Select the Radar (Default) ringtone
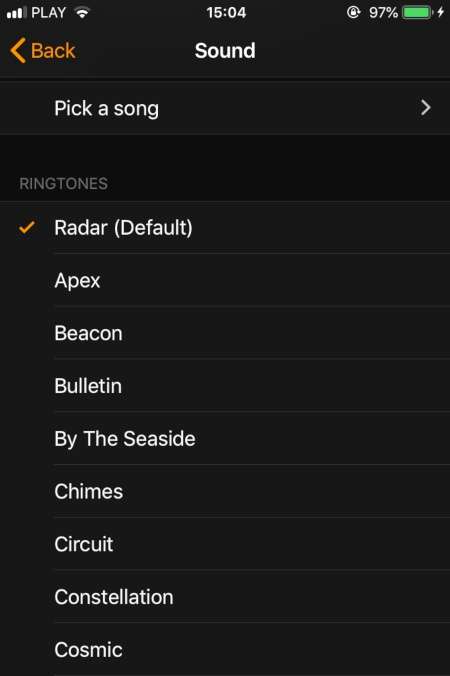 [x=225, y=228]
